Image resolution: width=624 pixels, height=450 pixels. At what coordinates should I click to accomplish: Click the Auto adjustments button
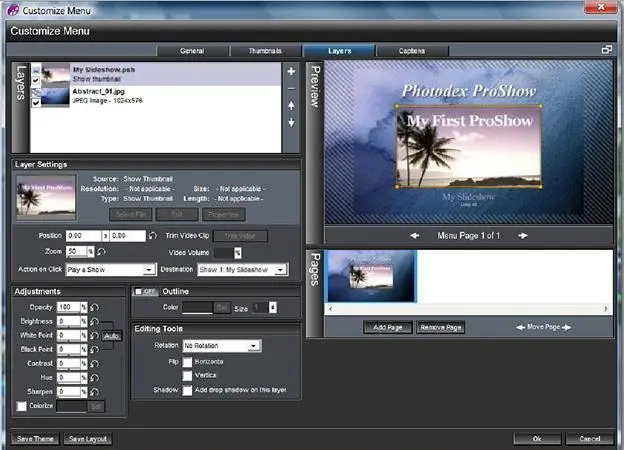tap(111, 336)
